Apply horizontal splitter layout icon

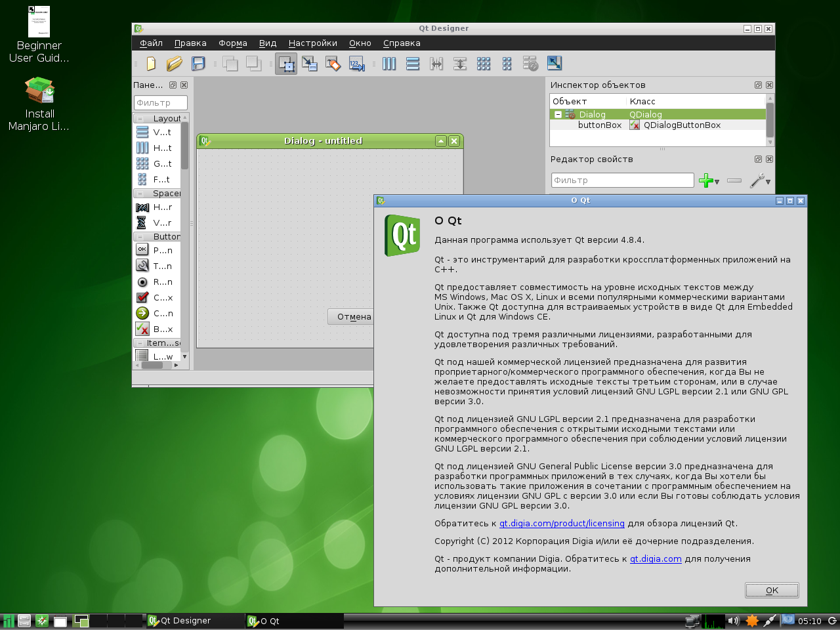coord(436,64)
